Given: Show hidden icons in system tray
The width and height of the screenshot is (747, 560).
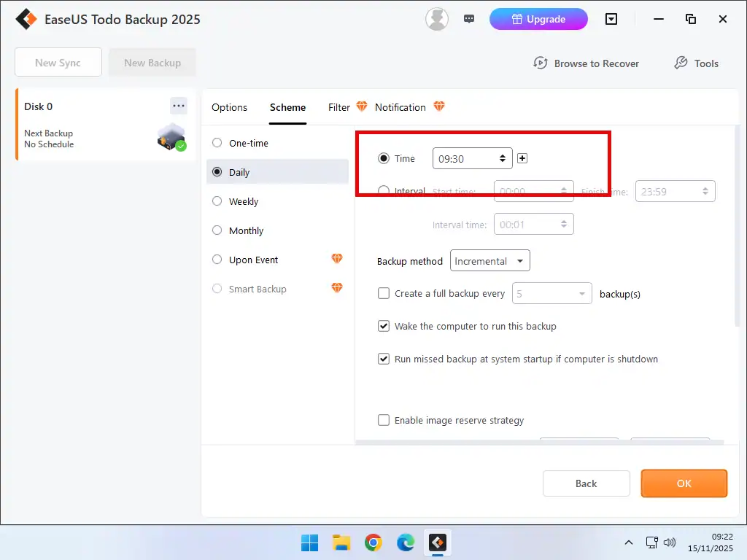Looking at the screenshot, I should (628, 542).
